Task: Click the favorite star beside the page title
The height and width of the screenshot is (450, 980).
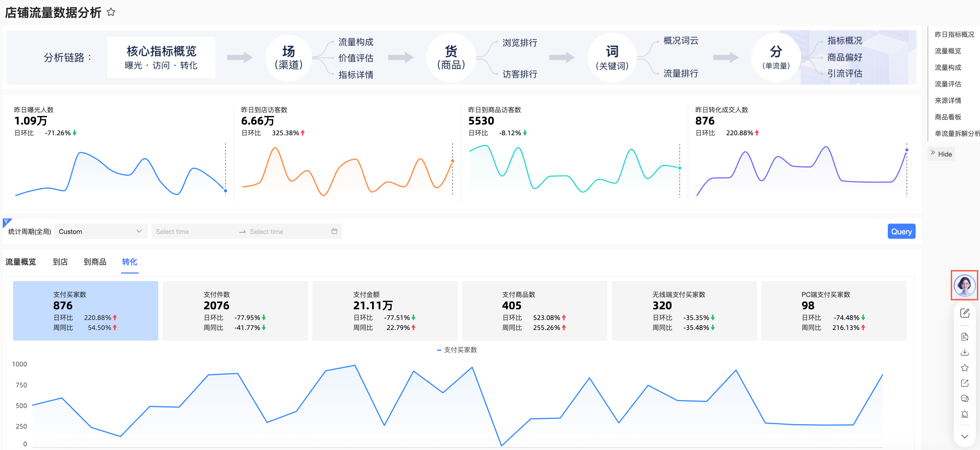Action: (x=111, y=12)
